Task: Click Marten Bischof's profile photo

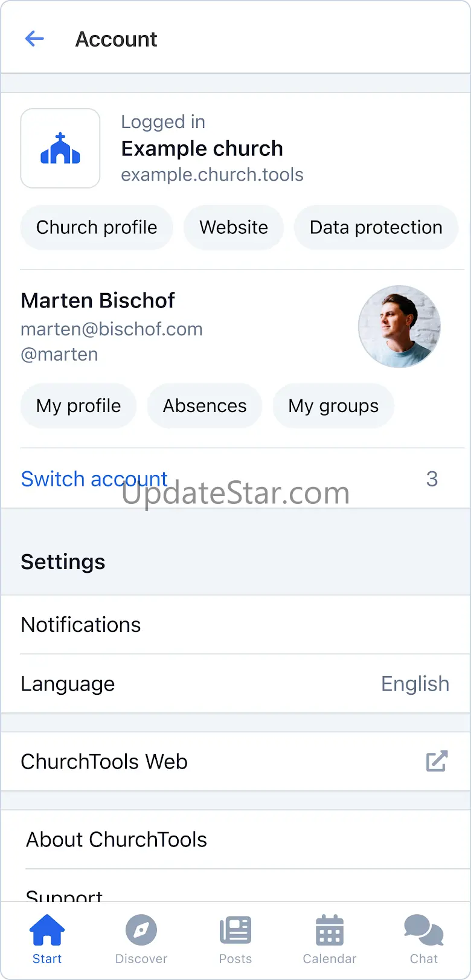Action: (x=399, y=326)
